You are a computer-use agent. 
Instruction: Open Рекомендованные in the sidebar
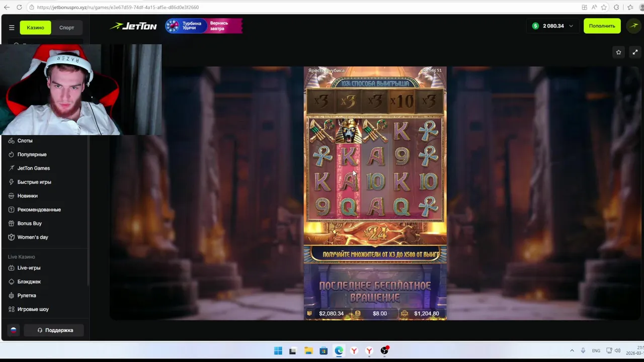point(39,210)
